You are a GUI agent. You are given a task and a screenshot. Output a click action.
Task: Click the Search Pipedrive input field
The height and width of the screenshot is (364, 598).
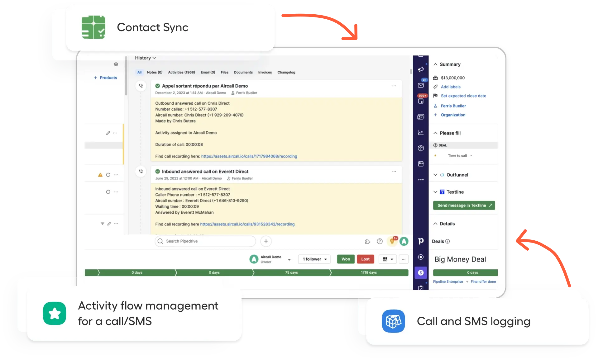205,241
